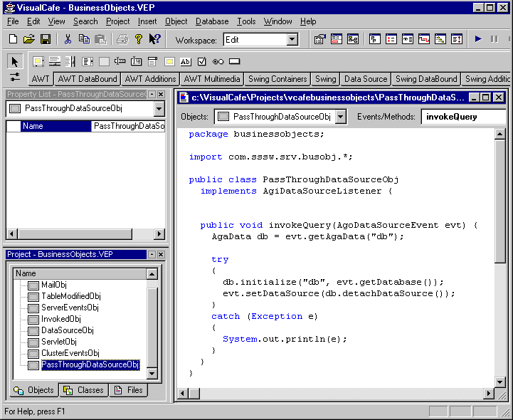Switch to the AWT DataBound palette tab
Viewport: 513px width, 420px height.
click(x=88, y=79)
